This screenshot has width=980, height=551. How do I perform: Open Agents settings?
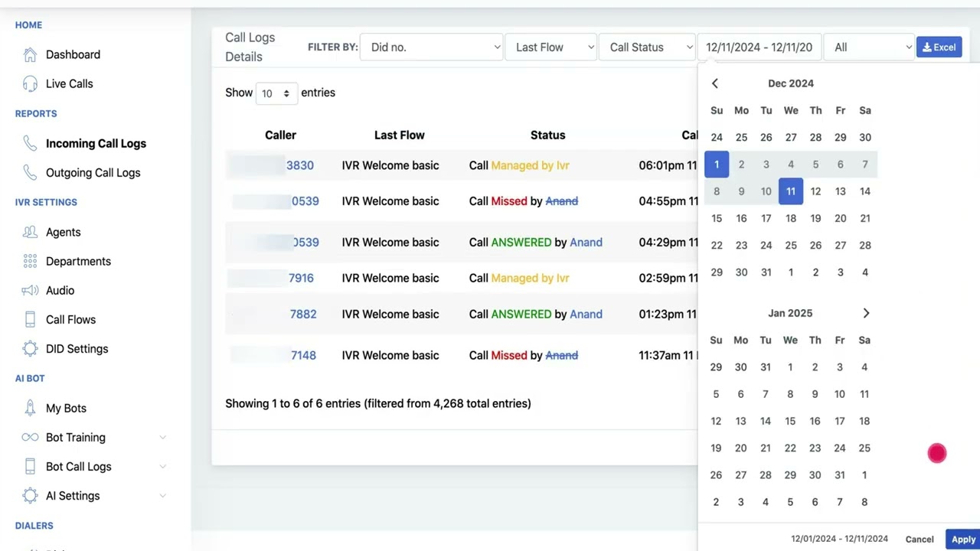pyautogui.click(x=63, y=232)
